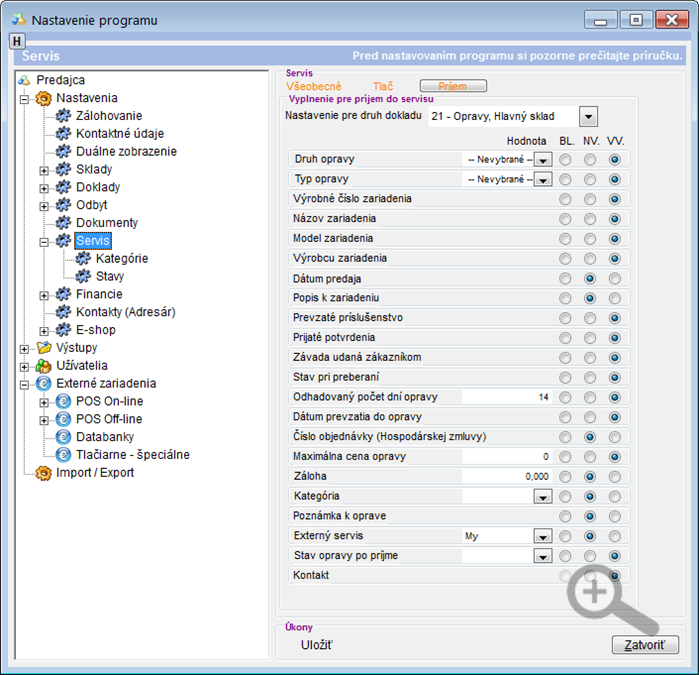This screenshot has height=675, width=699.
Task: Select BL. radio for Popis k zariadeniu
Action: tap(565, 298)
